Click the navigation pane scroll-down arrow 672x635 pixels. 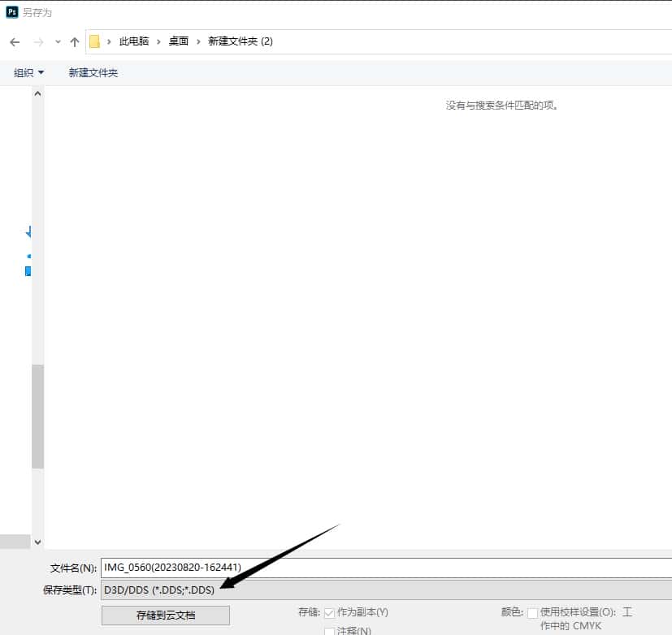point(37,542)
